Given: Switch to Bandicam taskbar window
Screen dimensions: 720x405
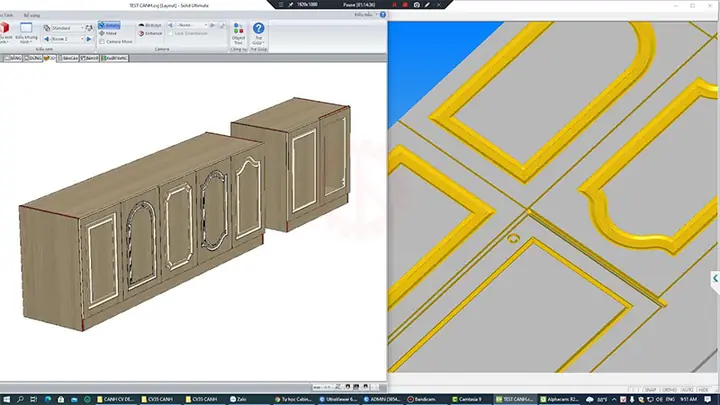Looking at the screenshot, I should (x=427, y=399).
